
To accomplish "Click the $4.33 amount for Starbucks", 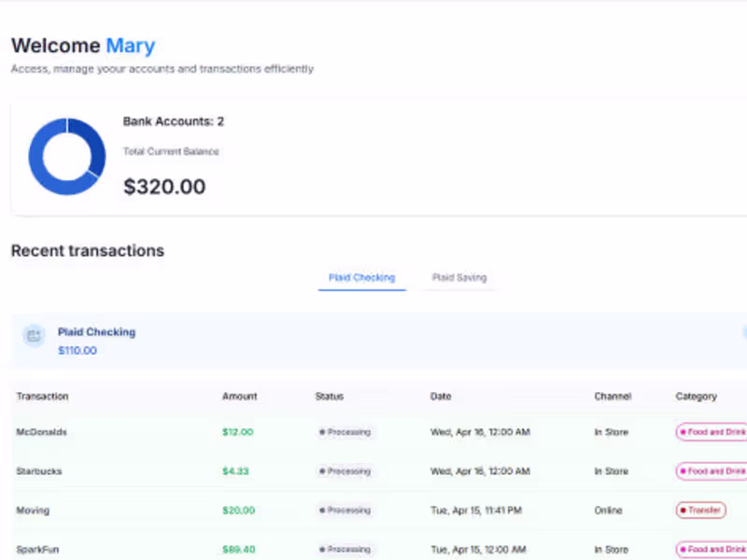I will (235, 471).
